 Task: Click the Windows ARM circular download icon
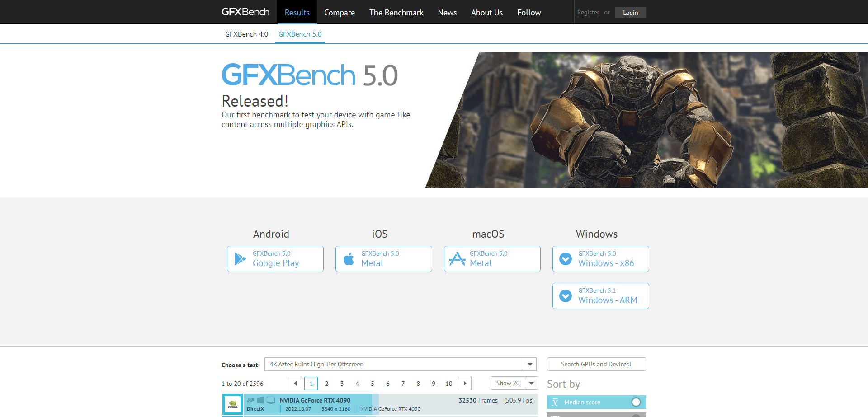[x=566, y=295]
